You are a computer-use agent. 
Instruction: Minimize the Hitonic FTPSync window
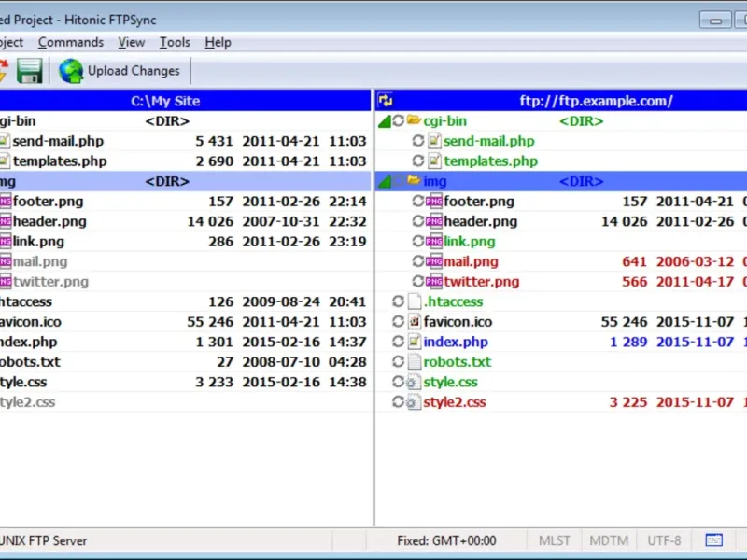[x=715, y=20]
